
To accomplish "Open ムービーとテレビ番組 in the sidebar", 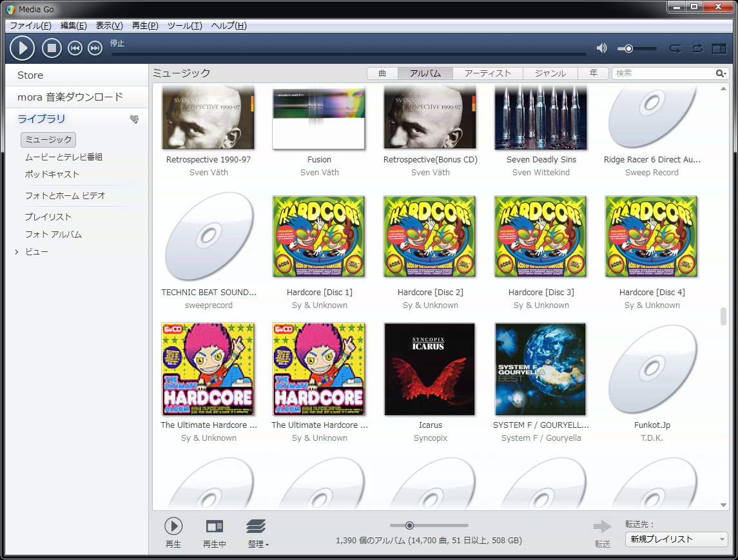I will click(x=64, y=157).
